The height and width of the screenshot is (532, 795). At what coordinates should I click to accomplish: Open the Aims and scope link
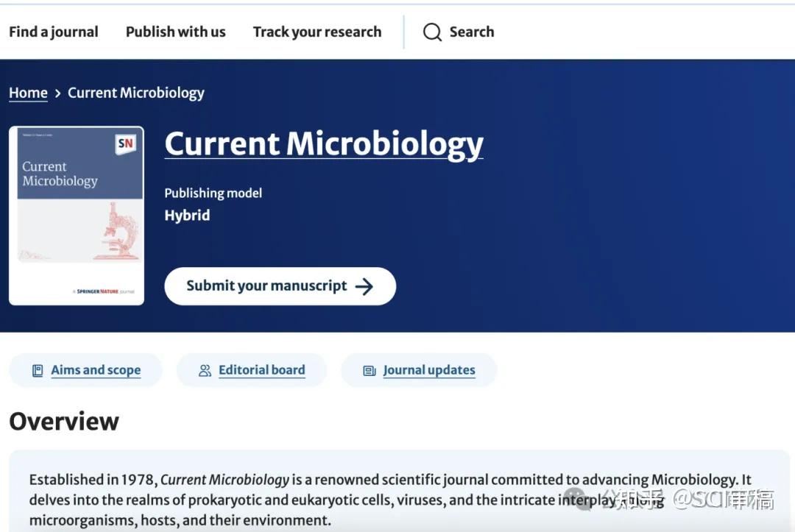pos(96,370)
